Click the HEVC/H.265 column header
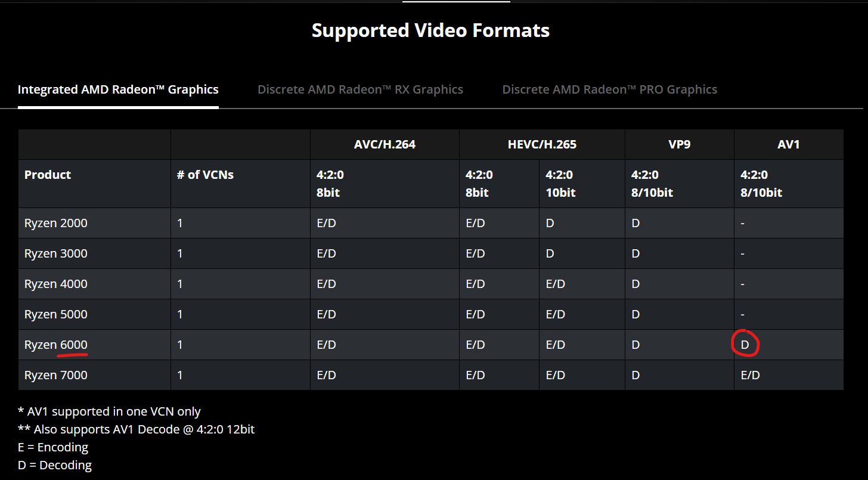The image size is (868, 480). pyautogui.click(x=542, y=144)
